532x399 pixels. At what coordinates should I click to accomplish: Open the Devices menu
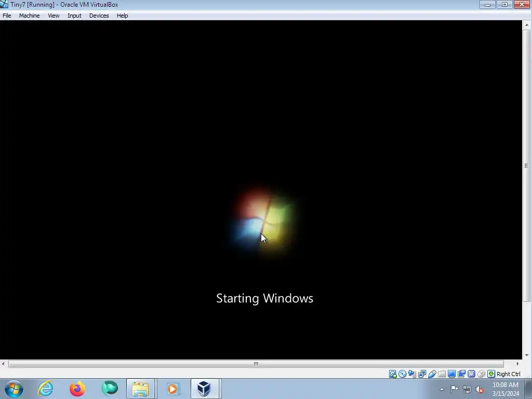click(x=99, y=16)
